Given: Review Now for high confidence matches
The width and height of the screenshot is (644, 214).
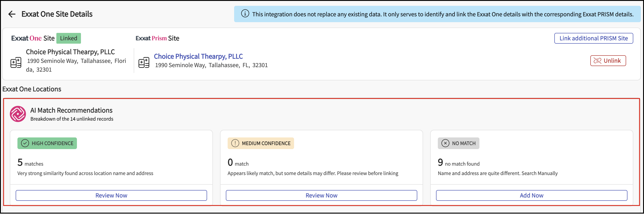Looking at the screenshot, I should tap(111, 195).
